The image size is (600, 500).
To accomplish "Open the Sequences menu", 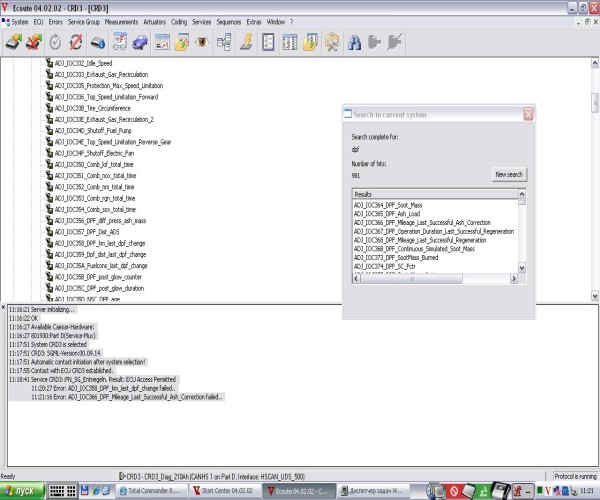I will click(229, 22).
